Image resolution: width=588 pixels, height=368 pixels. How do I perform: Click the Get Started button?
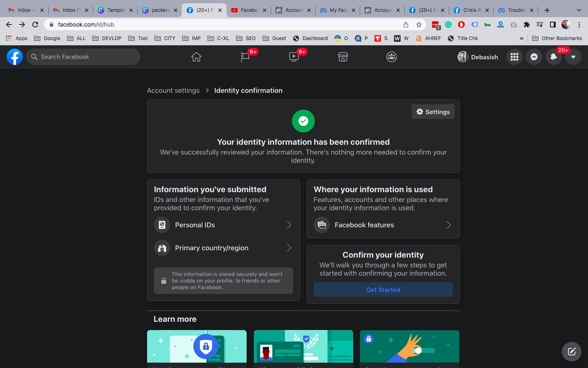(x=383, y=289)
